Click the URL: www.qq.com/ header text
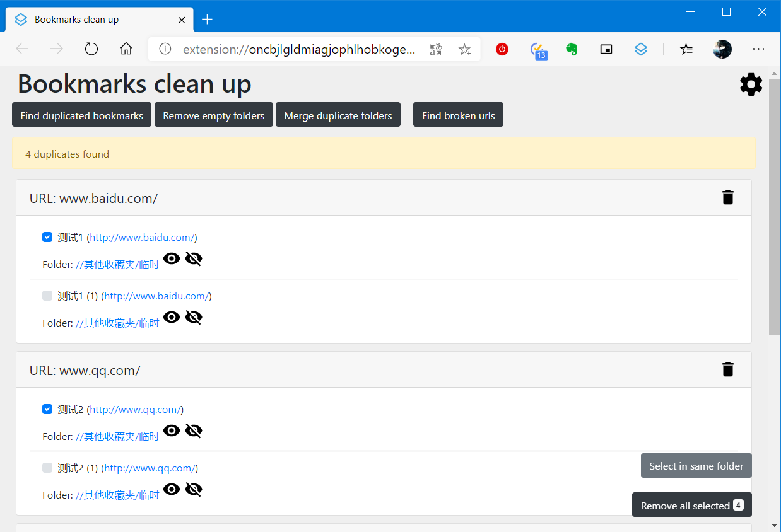Viewport: 781px width, 532px height. pyautogui.click(x=85, y=371)
